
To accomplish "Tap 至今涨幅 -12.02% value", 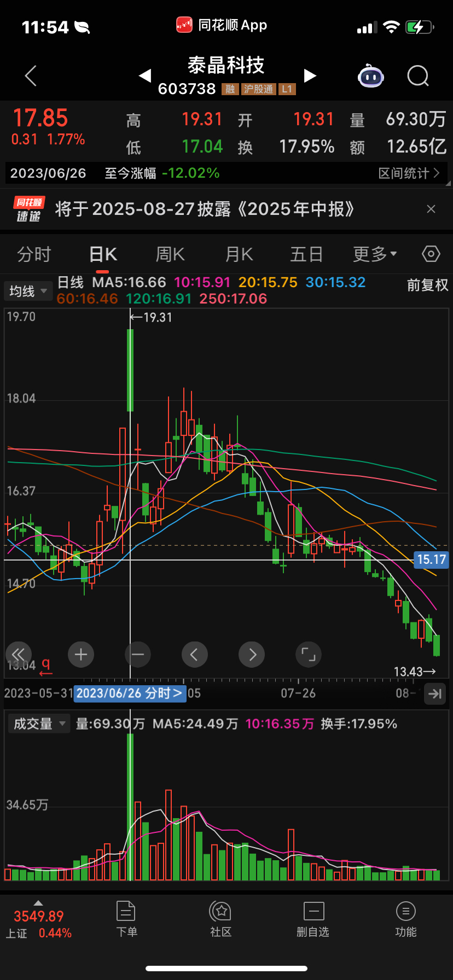I will tap(190, 173).
